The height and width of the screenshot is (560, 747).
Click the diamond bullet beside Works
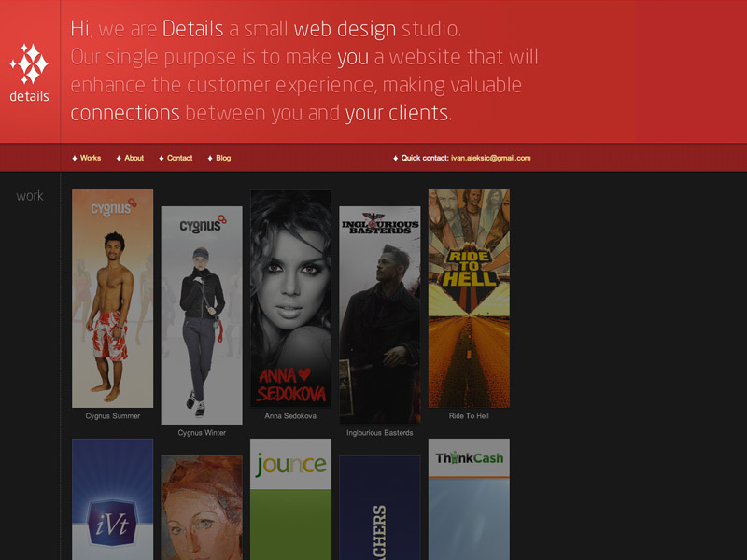(x=75, y=158)
